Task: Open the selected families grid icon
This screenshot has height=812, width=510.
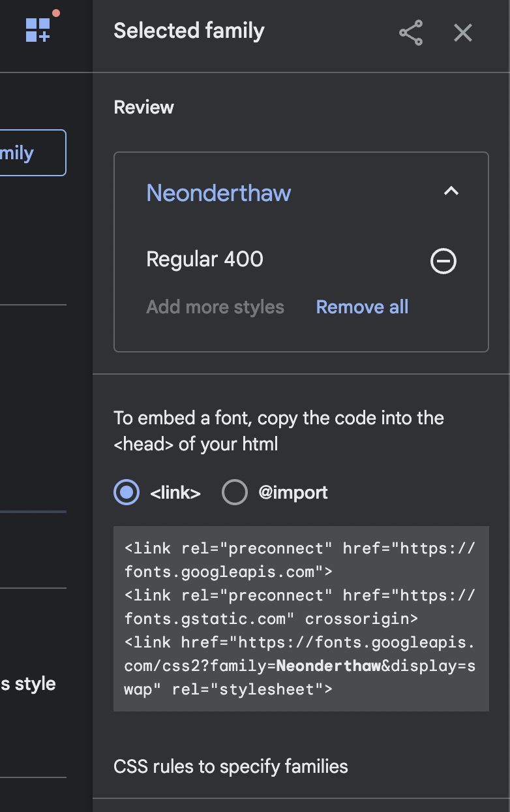Action: point(38,29)
